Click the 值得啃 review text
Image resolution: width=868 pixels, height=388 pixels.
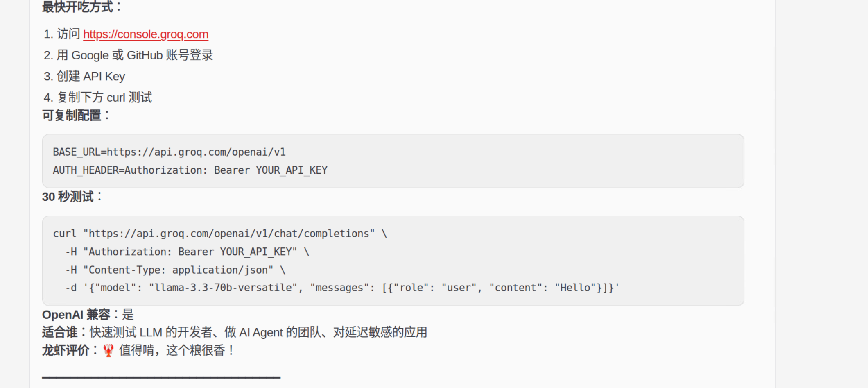point(176,350)
